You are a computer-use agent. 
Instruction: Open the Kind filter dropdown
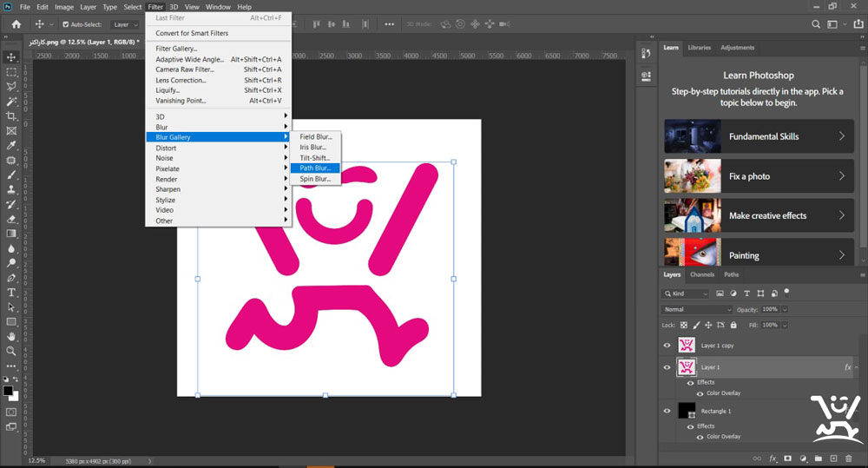click(686, 293)
